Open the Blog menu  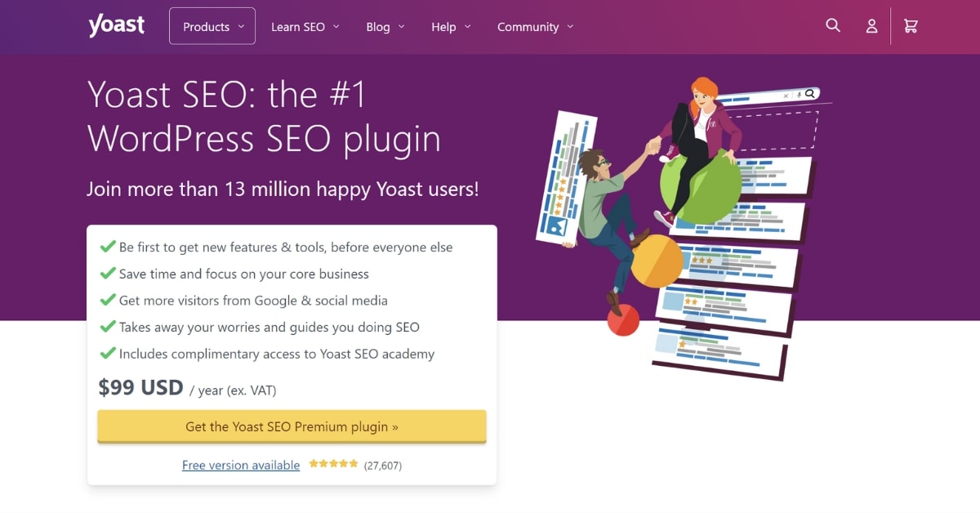pyautogui.click(x=385, y=26)
